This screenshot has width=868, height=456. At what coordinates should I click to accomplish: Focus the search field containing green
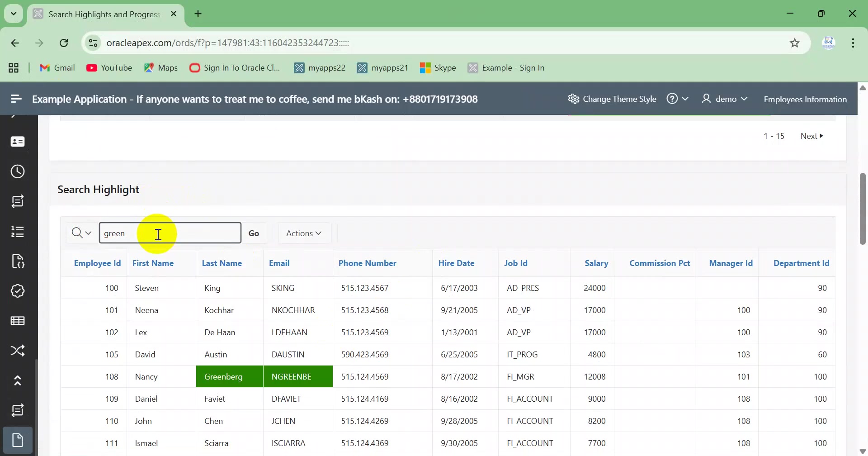(x=170, y=233)
